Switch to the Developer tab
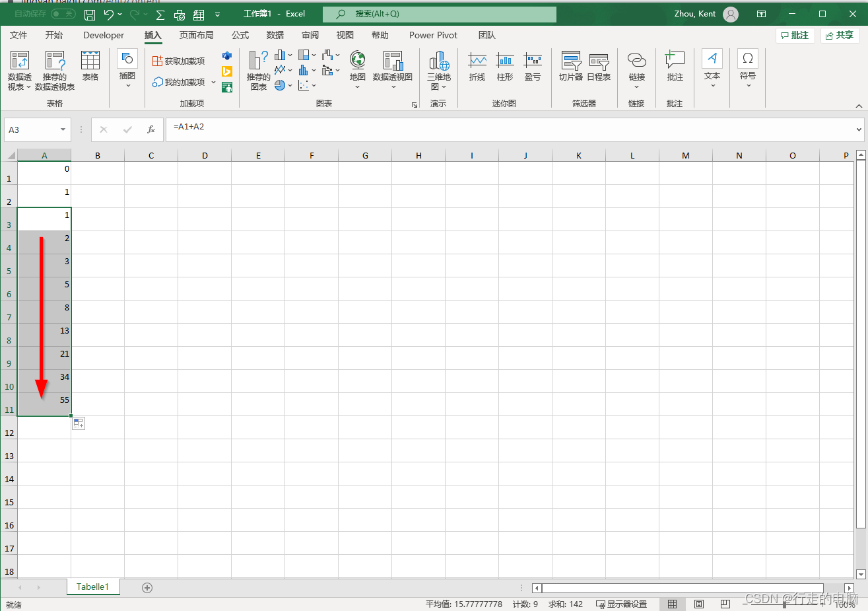 (104, 35)
